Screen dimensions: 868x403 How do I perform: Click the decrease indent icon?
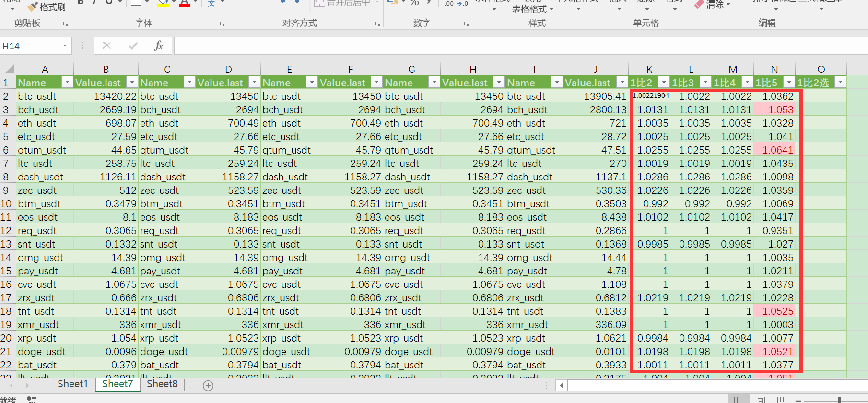pyautogui.click(x=285, y=3)
